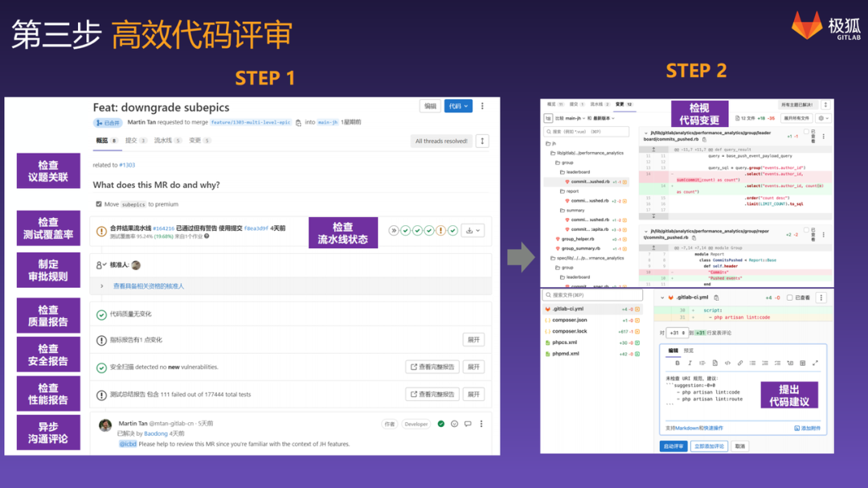Image resolution: width=868 pixels, height=488 pixels.
Task: Add a link using the editor toolbar icon
Action: tap(740, 363)
